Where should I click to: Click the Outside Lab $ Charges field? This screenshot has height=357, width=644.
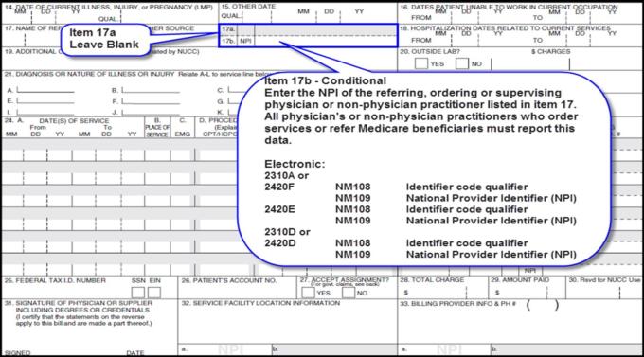point(530,63)
